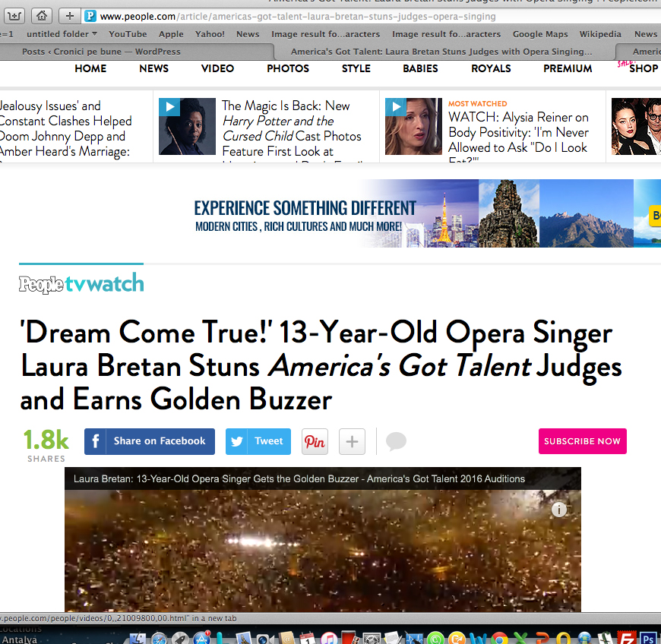Click the video title 'Laura Bretan: 13-Year-Old Opera Singer'
The width and height of the screenshot is (661, 644).
coord(299,478)
